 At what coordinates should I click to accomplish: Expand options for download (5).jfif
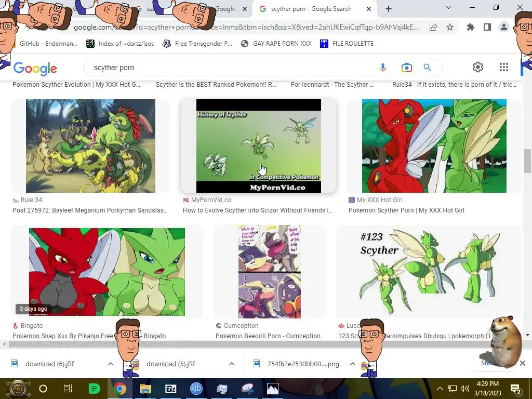(x=232, y=364)
